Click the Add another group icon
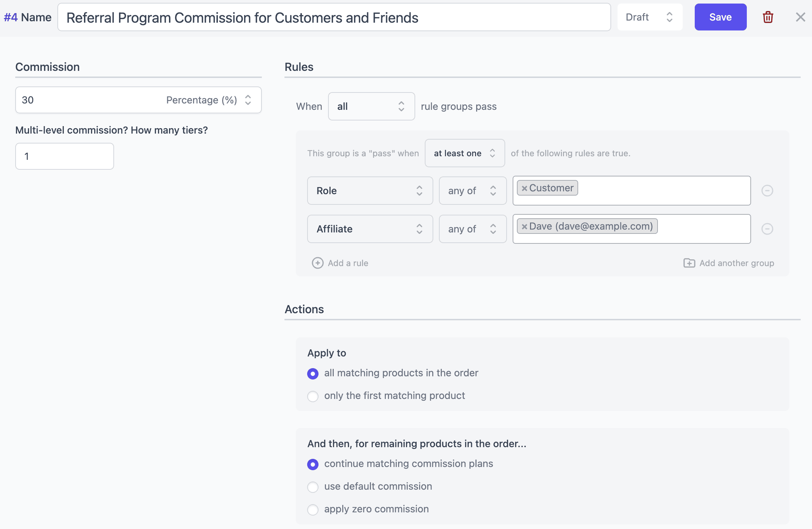The height and width of the screenshot is (529, 812). (688, 263)
